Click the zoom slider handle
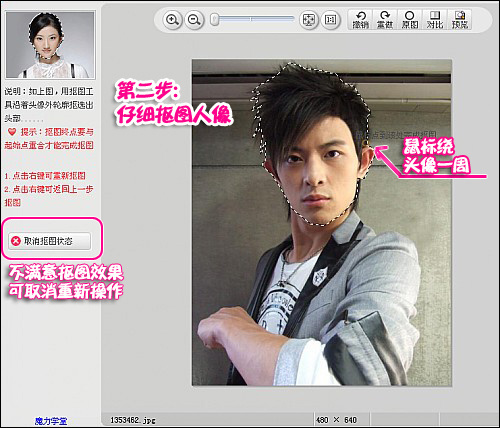This screenshot has width=500, height=428. 215,19
